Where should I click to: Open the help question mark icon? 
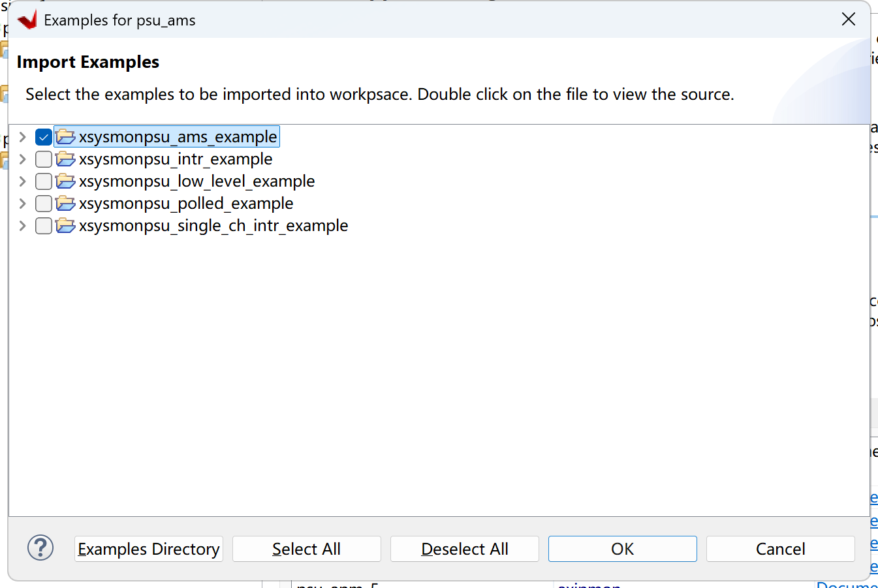click(40, 548)
